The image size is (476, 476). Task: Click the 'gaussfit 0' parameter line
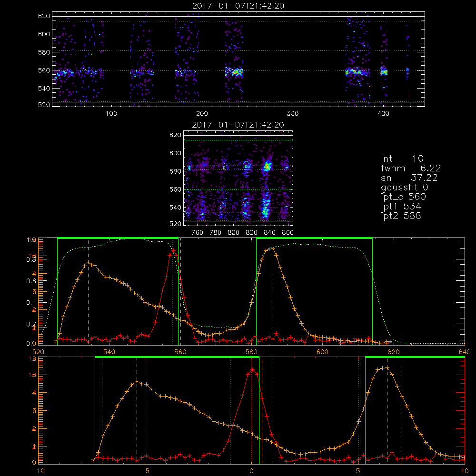404,187
